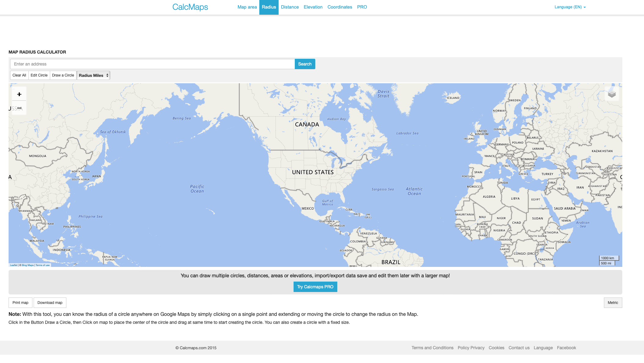Open the map layers icon

[612, 94]
